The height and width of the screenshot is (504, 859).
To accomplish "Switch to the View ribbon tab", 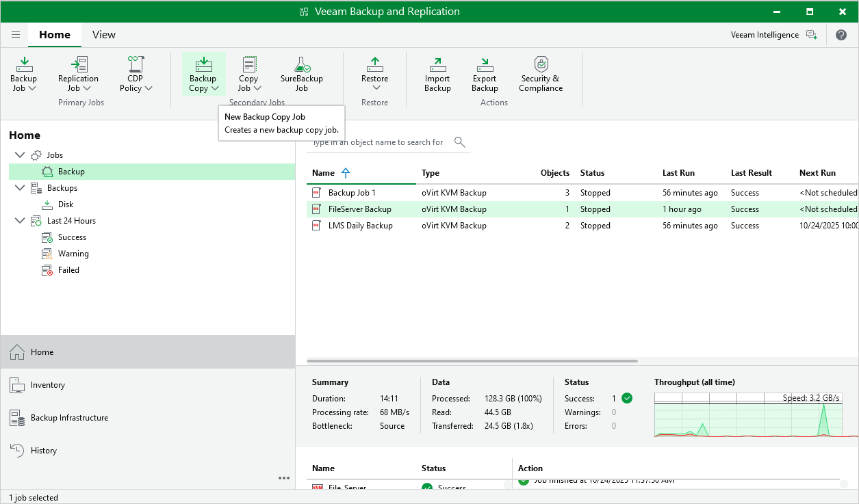I will (x=103, y=34).
